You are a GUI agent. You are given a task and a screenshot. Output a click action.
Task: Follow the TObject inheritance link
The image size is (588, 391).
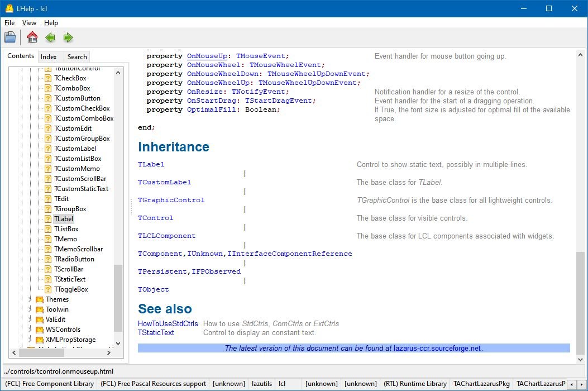[154, 289]
